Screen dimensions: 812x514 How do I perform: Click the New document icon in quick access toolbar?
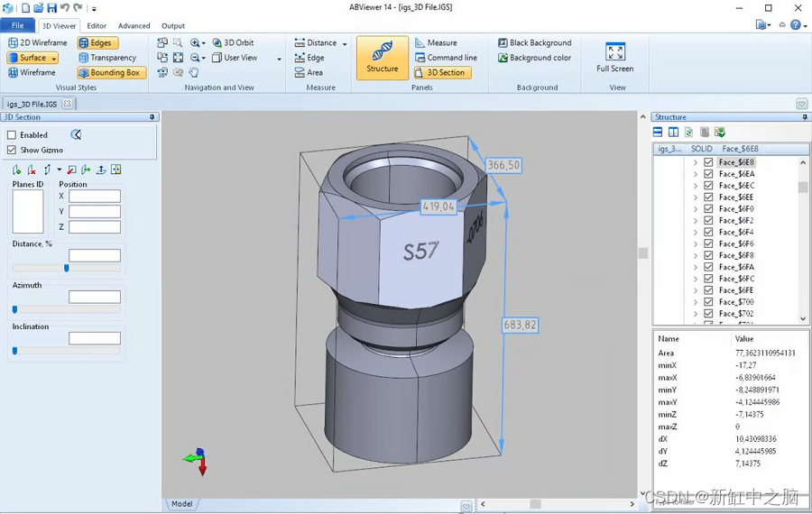click(25, 8)
